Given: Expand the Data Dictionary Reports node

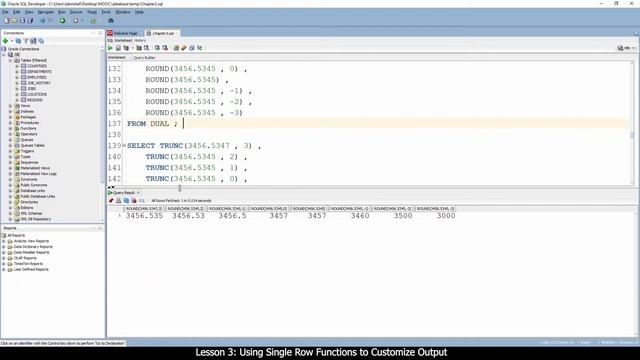Looking at the screenshot, I should (x=4, y=247).
